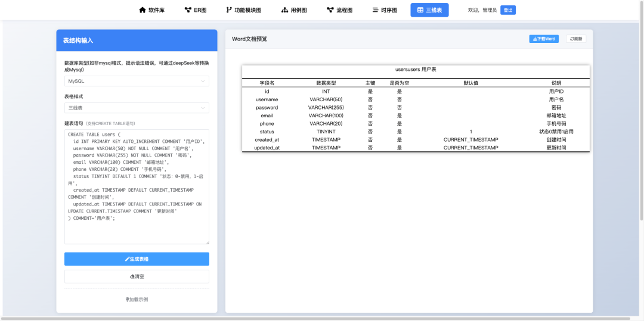Click the 创建时间 description cell

[x=556, y=140]
